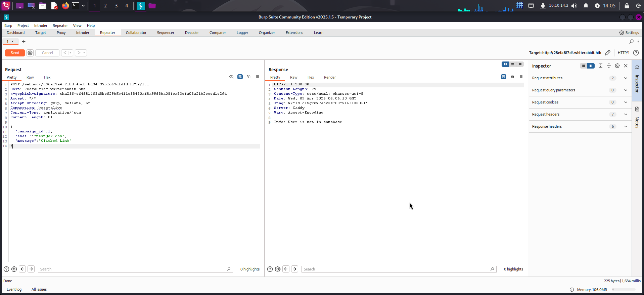
Task: Switch to side-by-side split layout
Action: pos(505,64)
